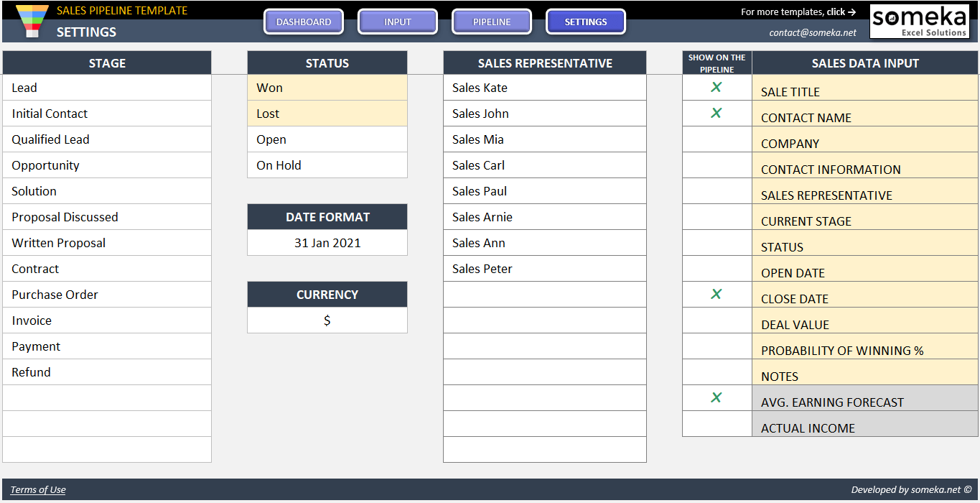This screenshot has width=980, height=503.
Task: Click 'Developed by someka.net' footer text
Action: (x=911, y=490)
